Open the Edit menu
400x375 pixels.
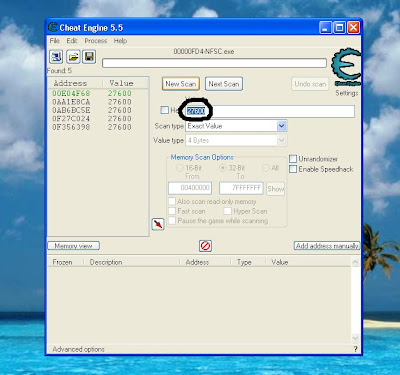pyautogui.click(x=72, y=41)
